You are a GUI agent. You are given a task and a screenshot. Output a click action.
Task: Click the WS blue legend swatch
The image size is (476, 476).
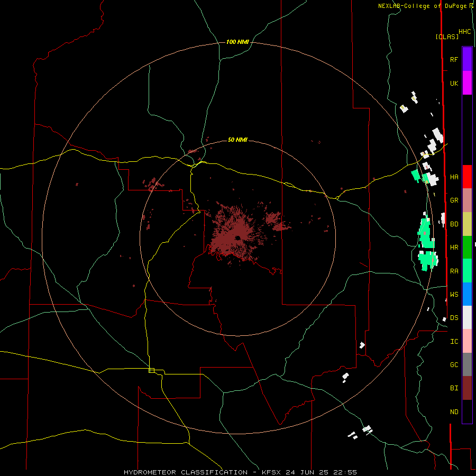point(467,294)
